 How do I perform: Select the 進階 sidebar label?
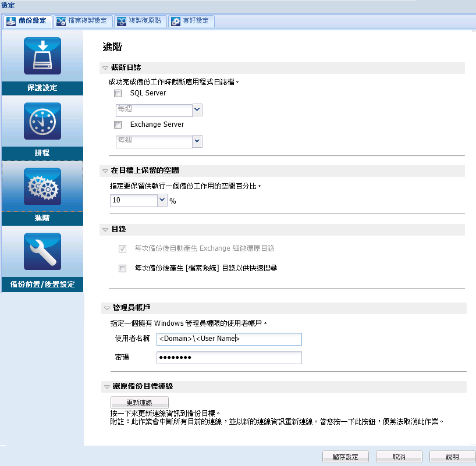coord(42,218)
